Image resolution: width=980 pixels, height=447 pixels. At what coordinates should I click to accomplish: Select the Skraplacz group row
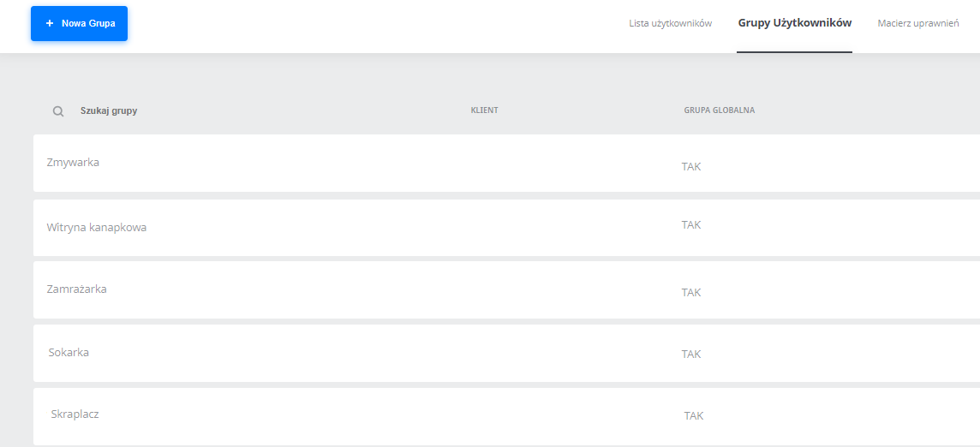[x=506, y=416]
